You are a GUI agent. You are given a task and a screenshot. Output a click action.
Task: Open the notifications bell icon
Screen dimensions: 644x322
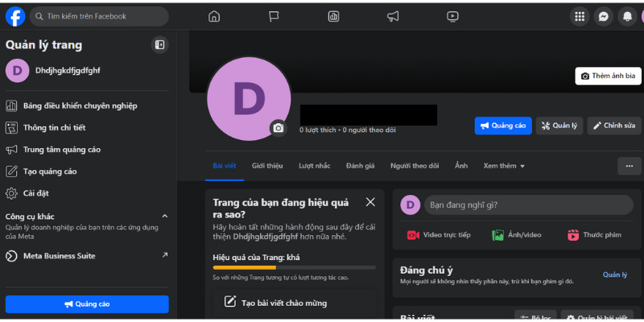pos(627,16)
